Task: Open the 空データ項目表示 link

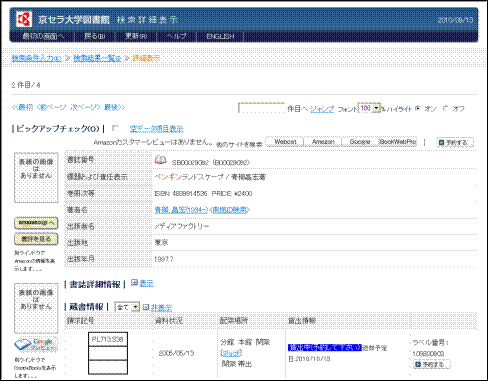Action: 157,129
